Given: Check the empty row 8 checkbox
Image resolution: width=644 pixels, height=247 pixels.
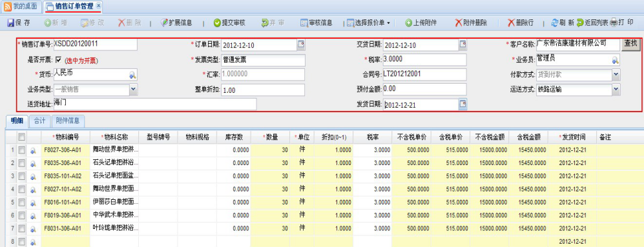Looking at the screenshot, I should pos(21,242).
